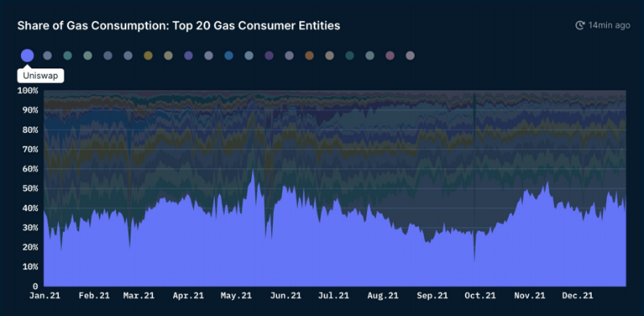Screen dimensions: 644x316
Task: Click the 14min ago timestamp text
Action: pyautogui.click(x=609, y=26)
